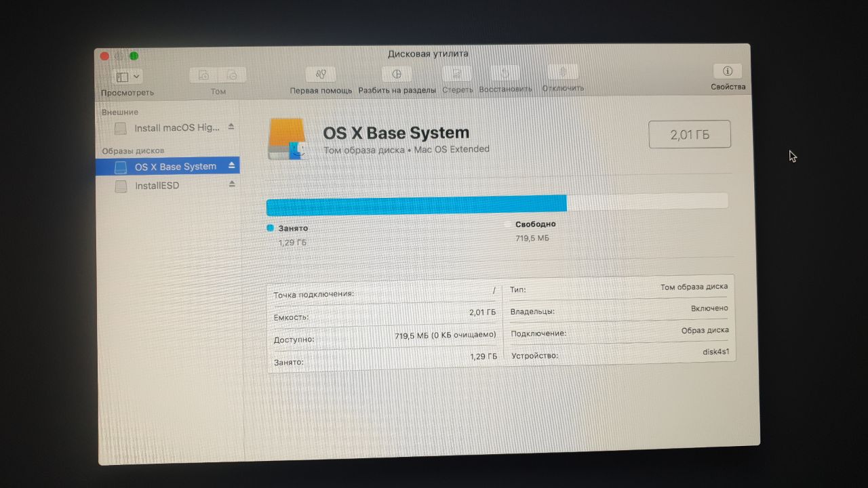Click the OS X Base System drive icon
The height and width of the screenshot is (488, 868).
288,140
